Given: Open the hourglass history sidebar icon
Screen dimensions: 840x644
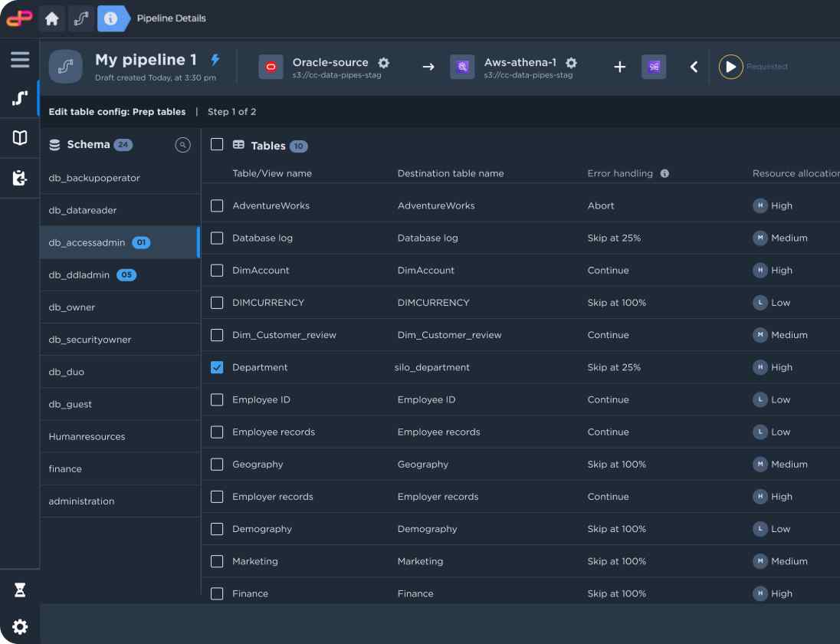Looking at the screenshot, I should (20, 590).
